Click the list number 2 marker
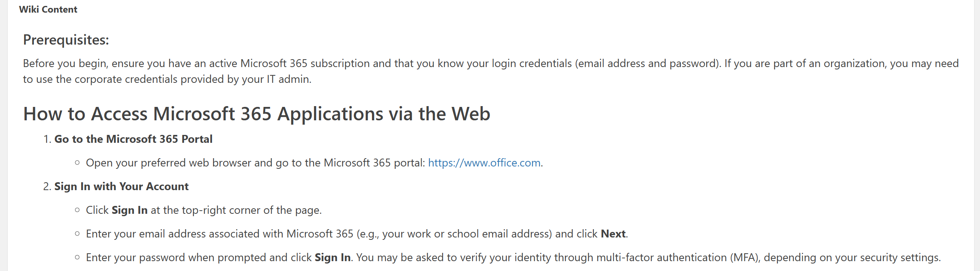The height and width of the screenshot is (271, 980). 47,187
